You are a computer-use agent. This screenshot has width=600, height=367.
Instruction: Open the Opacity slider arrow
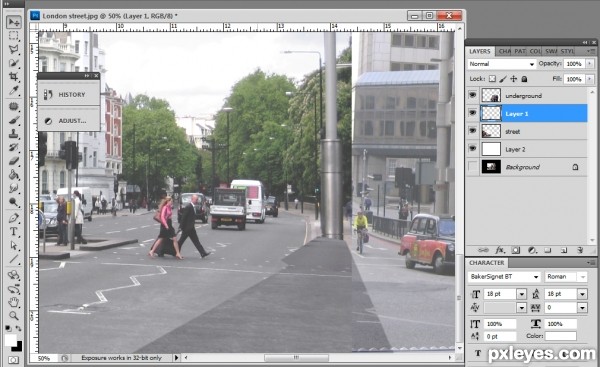point(590,64)
